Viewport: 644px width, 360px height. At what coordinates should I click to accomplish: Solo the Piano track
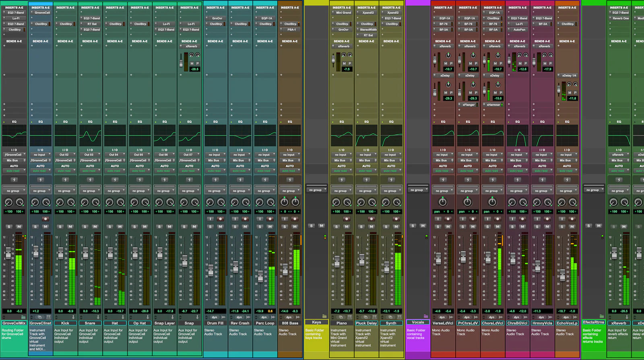336,227
